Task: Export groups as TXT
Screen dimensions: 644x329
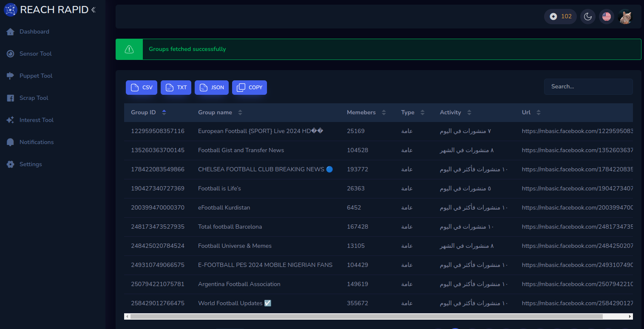Action: click(176, 88)
